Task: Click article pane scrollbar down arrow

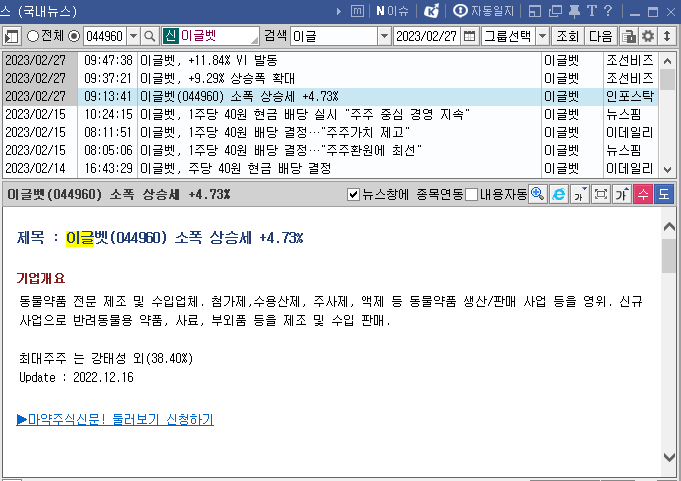Action: tap(669, 457)
